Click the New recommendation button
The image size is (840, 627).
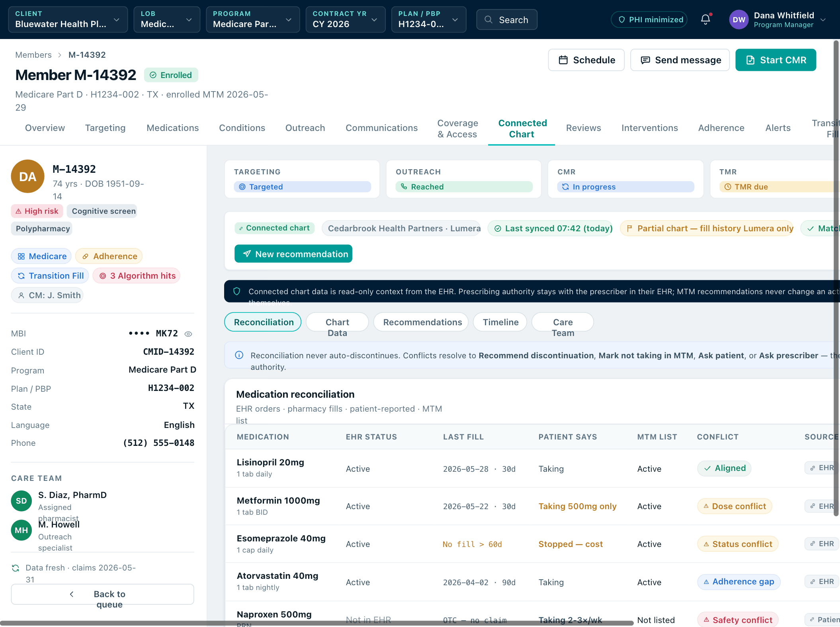293,254
